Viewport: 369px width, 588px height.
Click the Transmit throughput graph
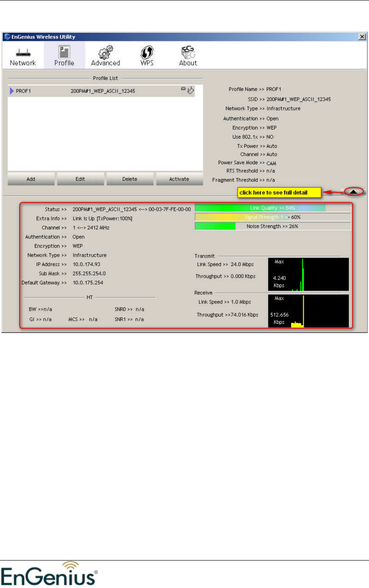coord(308,274)
